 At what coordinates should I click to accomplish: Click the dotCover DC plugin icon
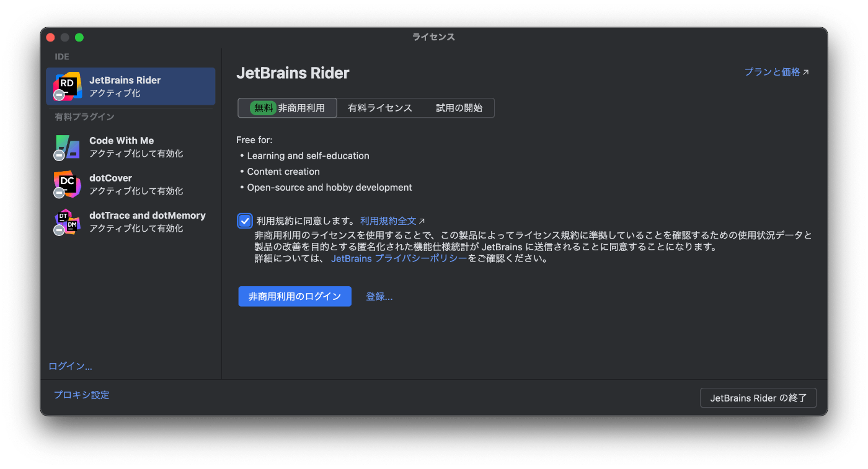pos(67,184)
